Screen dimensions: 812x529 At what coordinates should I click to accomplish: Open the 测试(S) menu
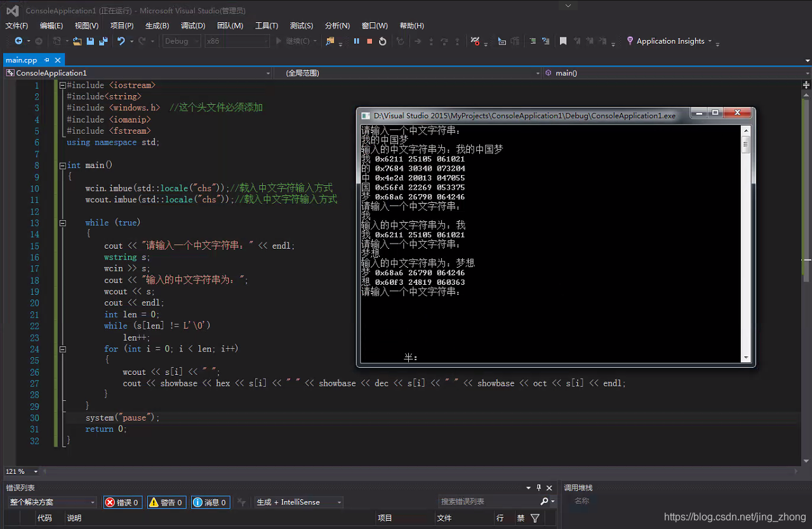click(302, 26)
